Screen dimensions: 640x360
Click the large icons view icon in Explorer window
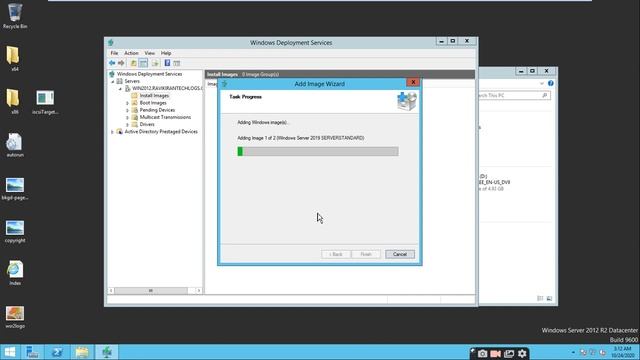[x=549, y=298]
